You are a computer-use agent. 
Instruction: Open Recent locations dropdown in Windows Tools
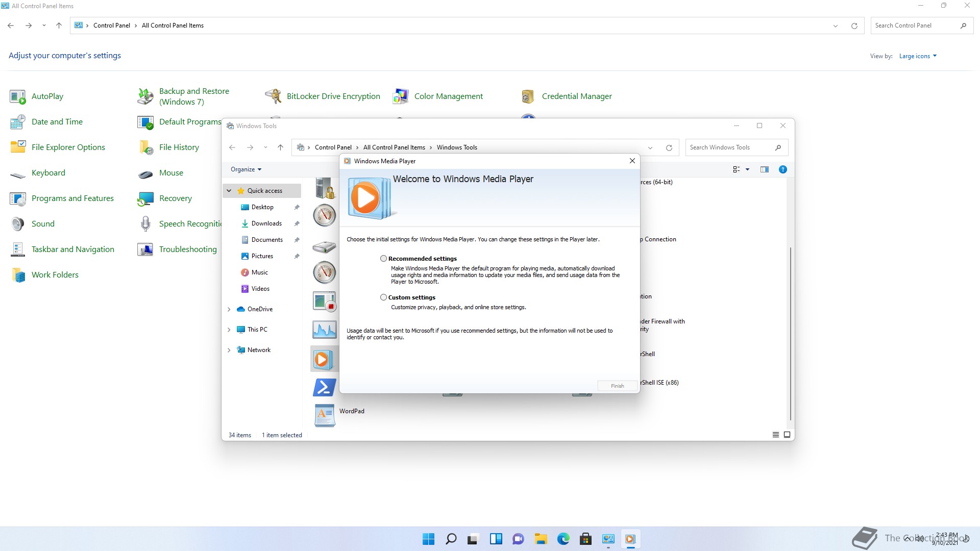click(265, 147)
